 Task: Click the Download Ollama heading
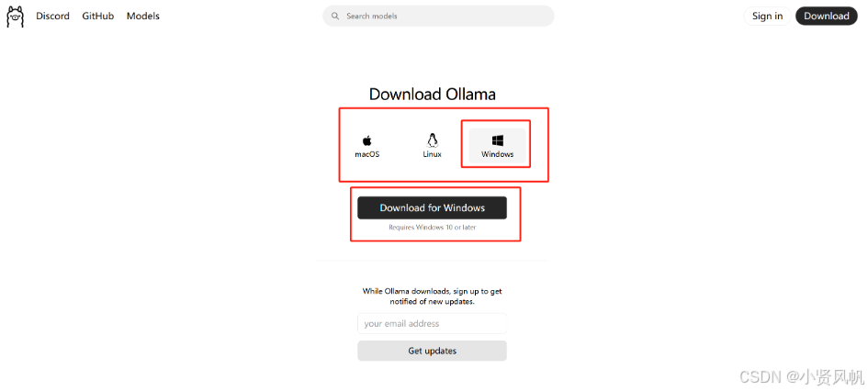(433, 94)
